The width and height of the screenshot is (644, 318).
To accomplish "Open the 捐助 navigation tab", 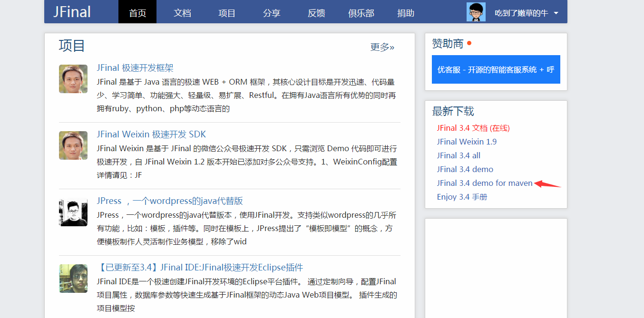I will coord(406,13).
